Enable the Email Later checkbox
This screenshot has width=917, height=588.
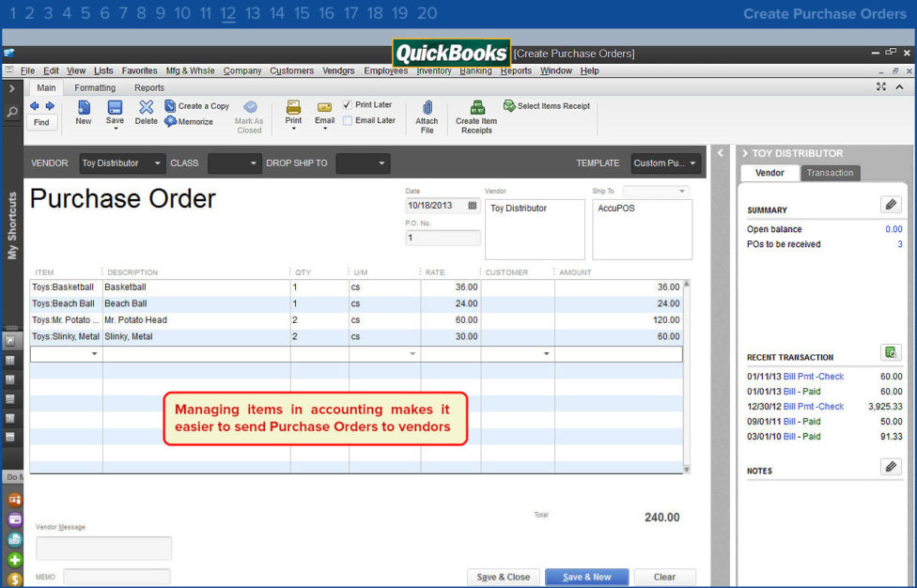point(348,120)
